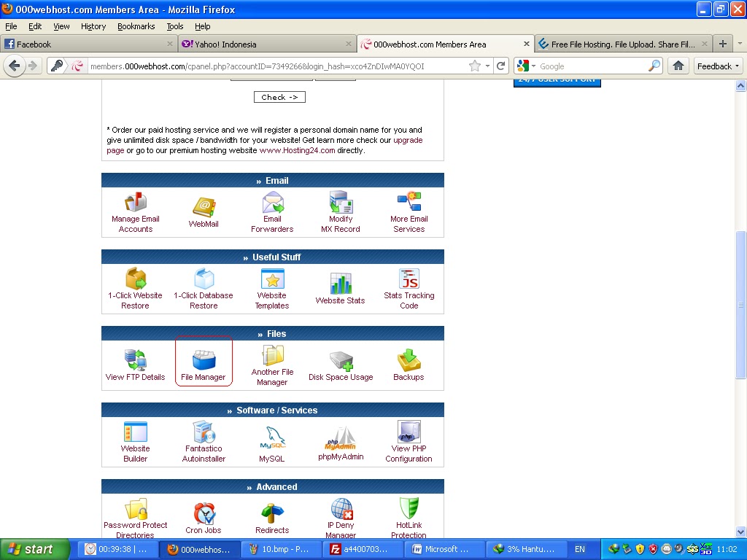Open Cron Jobs clock icon
Screen dimensions: 747x560
tap(204, 513)
